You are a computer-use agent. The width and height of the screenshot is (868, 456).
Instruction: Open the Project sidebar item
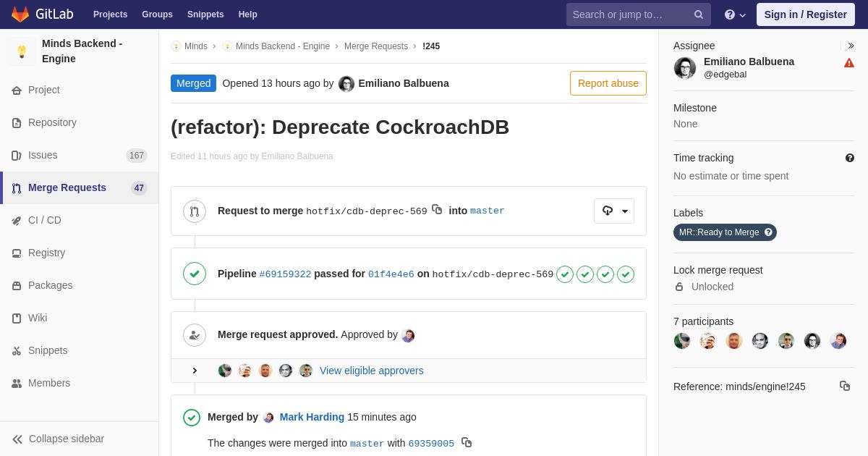[x=80, y=90]
